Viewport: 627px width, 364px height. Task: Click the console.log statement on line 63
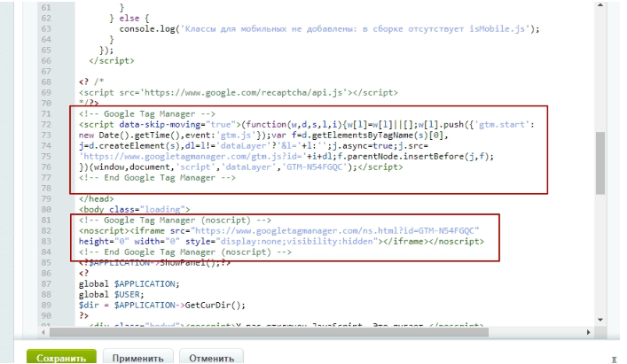[330, 28]
